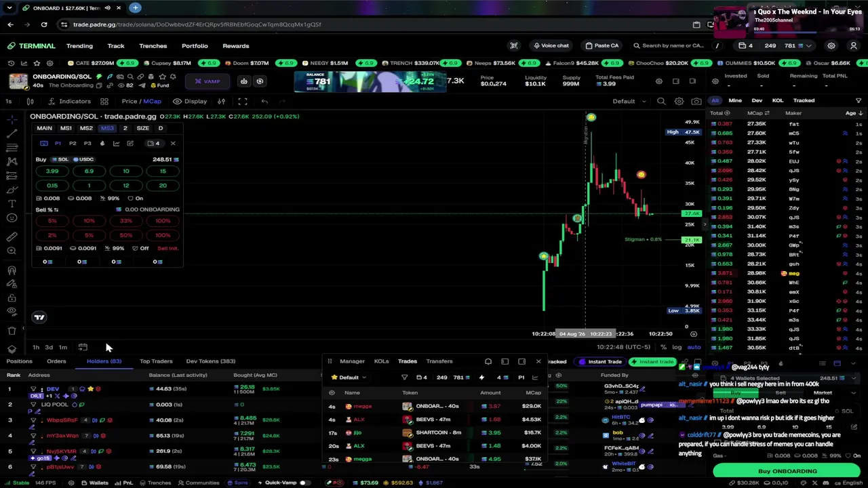The height and width of the screenshot is (488, 868).
Task: Buy with the 6.9 SOL preset
Action: coord(89,171)
